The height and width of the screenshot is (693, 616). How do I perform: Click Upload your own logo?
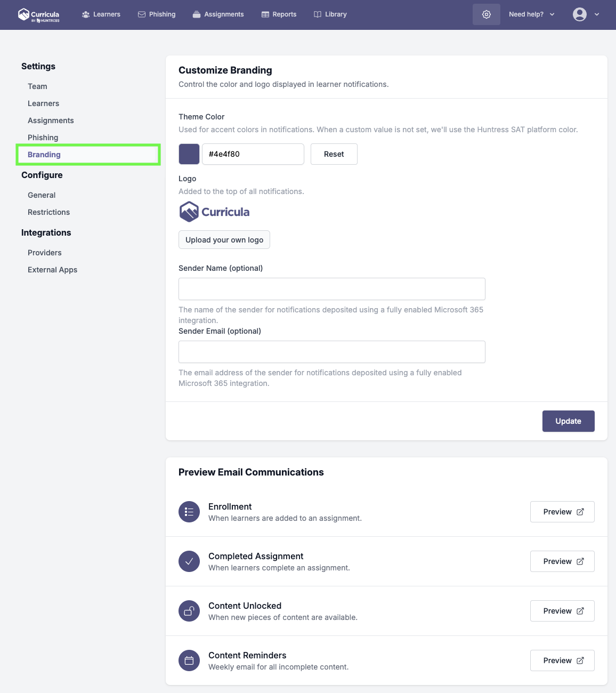click(224, 240)
